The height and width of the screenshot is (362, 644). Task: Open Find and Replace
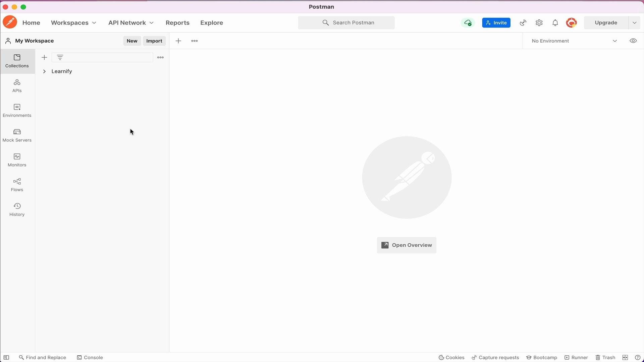tap(42, 357)
